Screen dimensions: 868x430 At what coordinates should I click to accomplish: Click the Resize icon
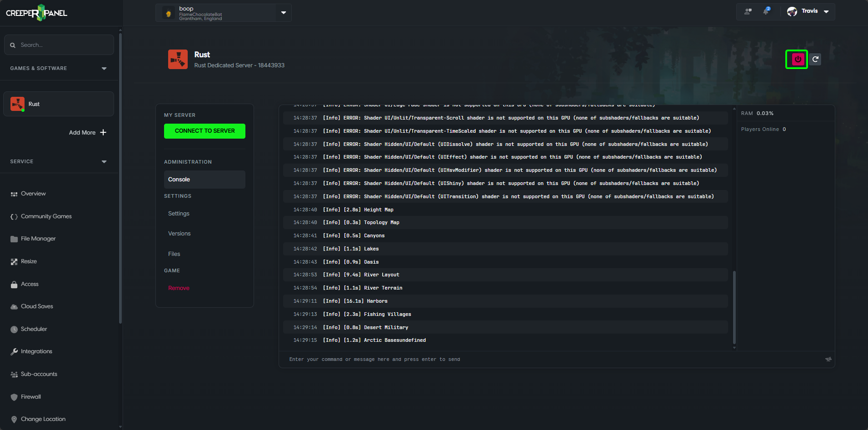(14, 262)
